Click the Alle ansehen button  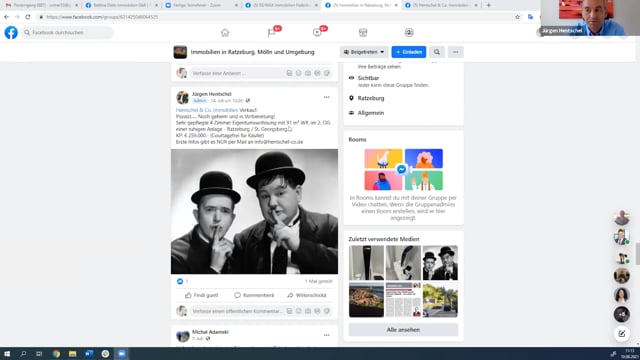[403, 329]
